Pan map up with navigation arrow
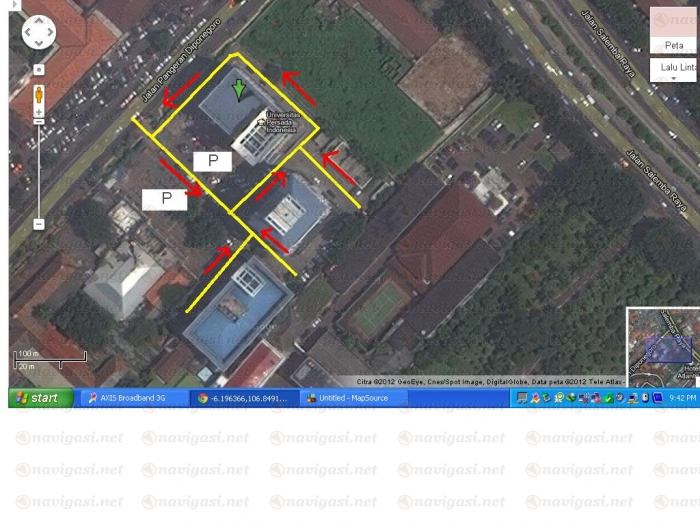Viewport: 700px width, 525px height. coord(39,20)
